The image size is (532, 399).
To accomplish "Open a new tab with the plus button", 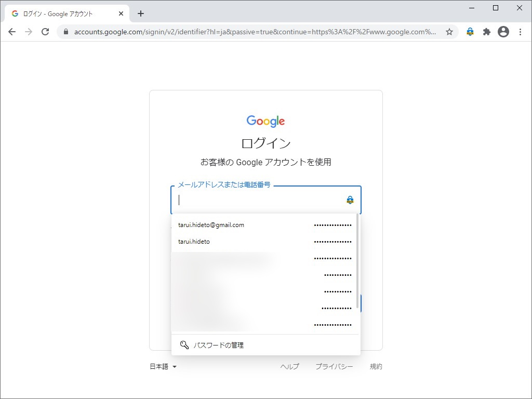I will coord(140,14).
